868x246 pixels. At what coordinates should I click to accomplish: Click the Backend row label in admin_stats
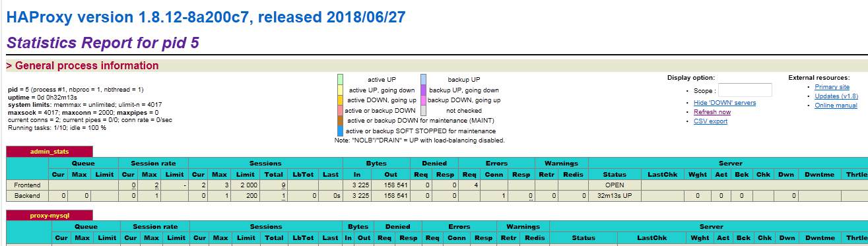27,196
